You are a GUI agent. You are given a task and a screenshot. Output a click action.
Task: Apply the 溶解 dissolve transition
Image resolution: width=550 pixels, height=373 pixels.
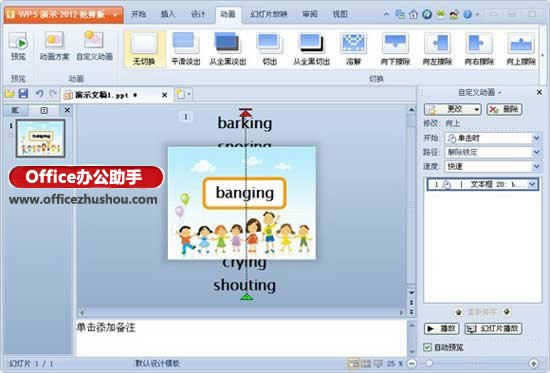click(x=354, y=49)
